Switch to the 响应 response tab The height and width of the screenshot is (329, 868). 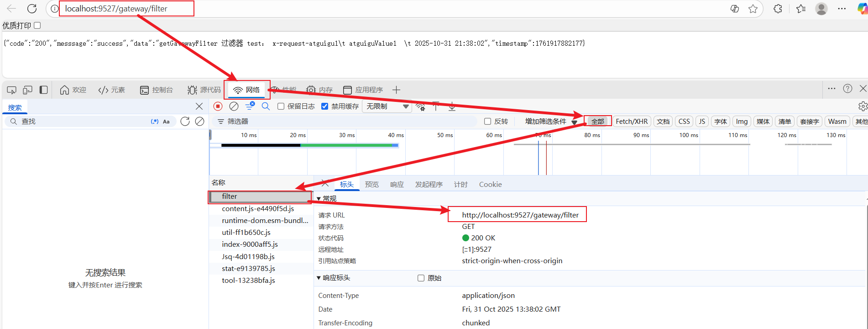point(397,185)
